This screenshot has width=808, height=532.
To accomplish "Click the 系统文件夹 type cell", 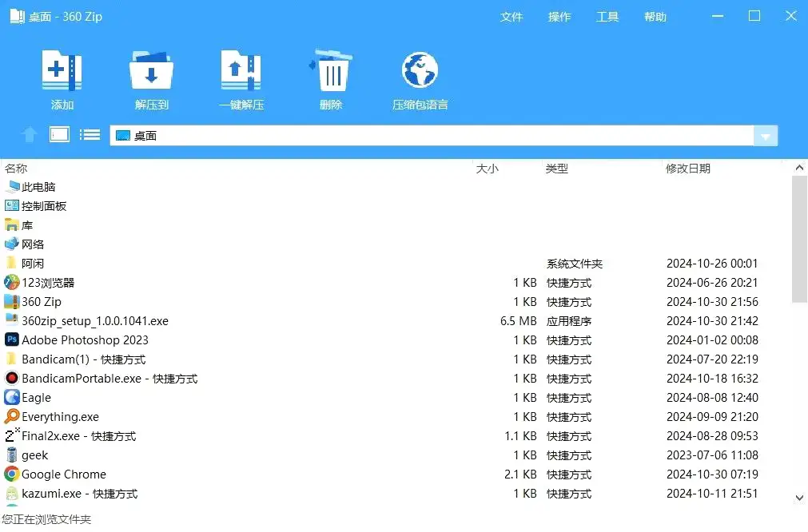I will [x=575, y=264].
